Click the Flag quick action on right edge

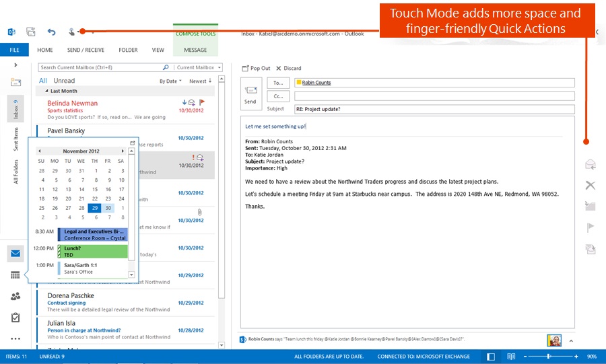[x=591, y=228]
